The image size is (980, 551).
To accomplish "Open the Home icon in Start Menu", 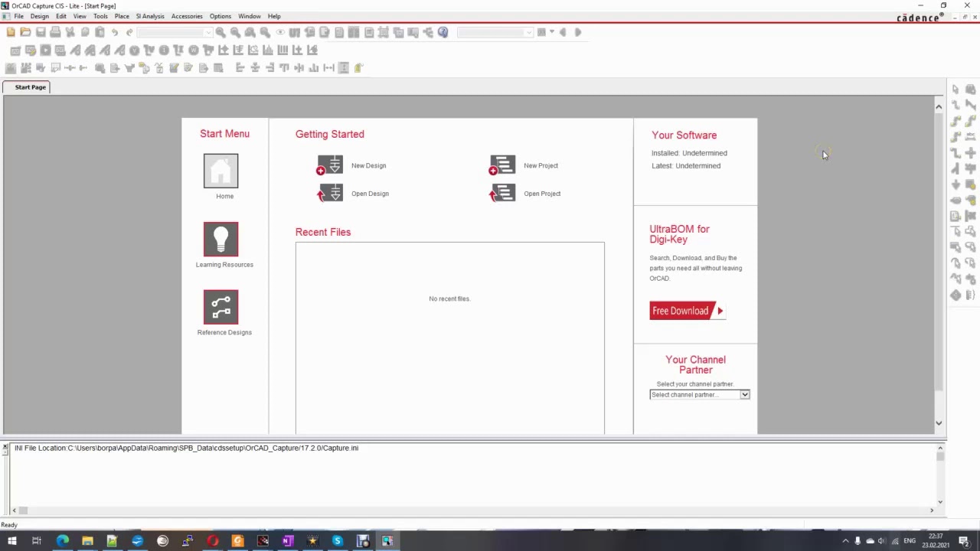I will point(220,171).
